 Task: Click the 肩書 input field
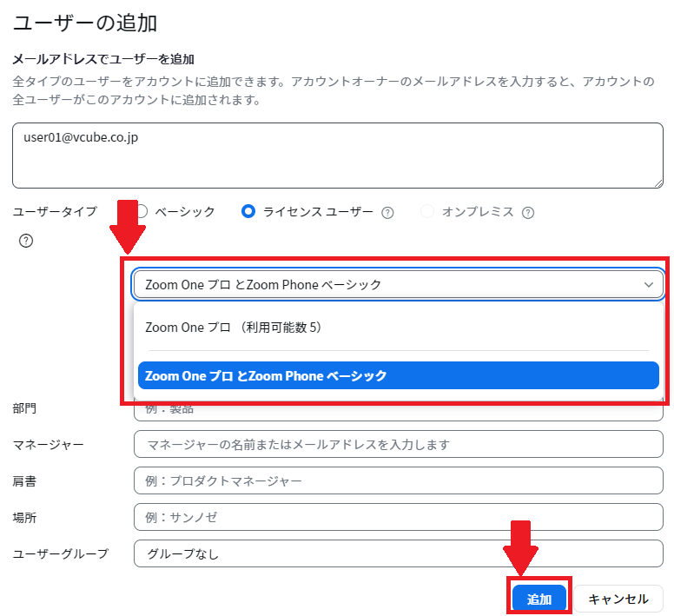pyautogui.click(x=398, y=480)
